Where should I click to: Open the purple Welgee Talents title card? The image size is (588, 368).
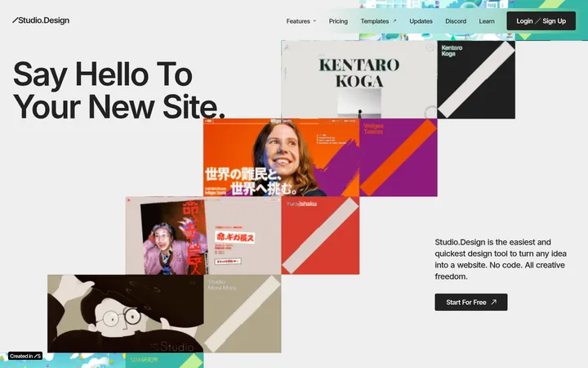399,157
